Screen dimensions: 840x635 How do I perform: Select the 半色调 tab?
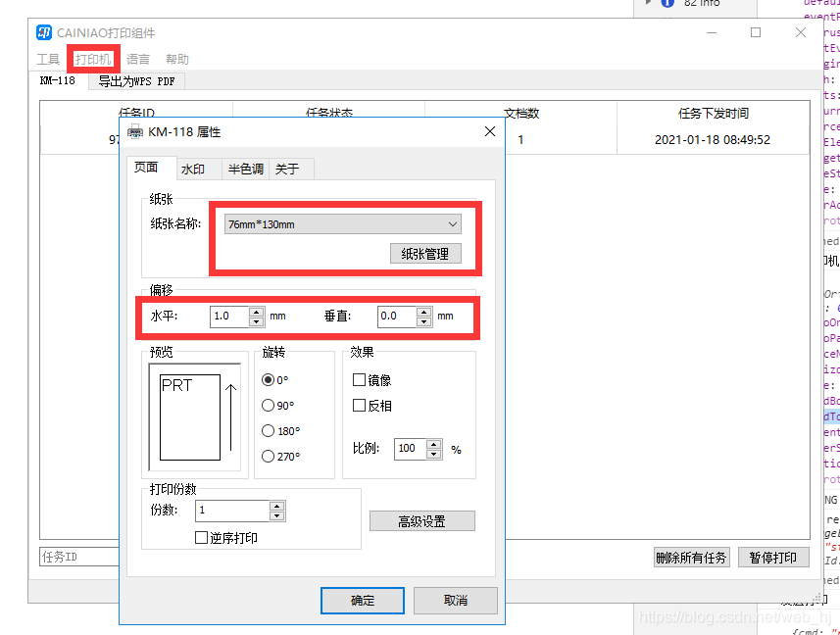[x=245, y=170]
